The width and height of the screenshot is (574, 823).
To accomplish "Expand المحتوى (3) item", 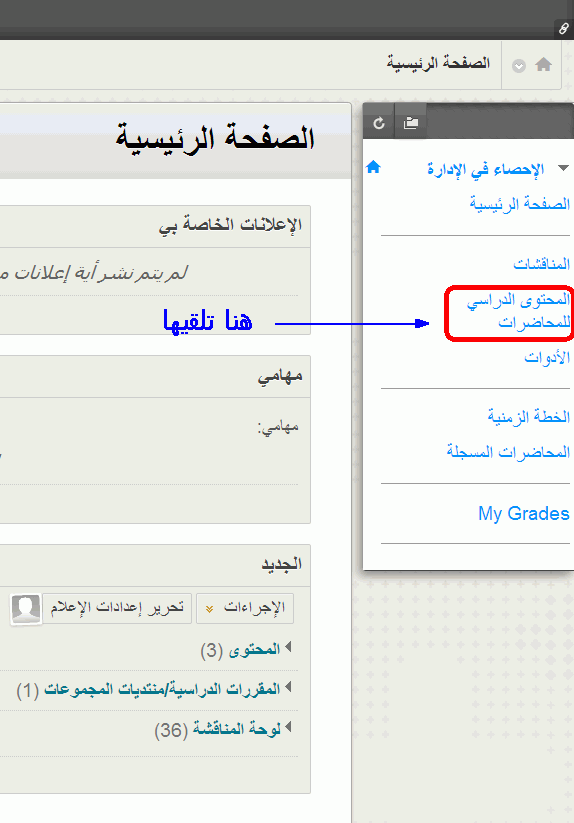I will pyautogui.click(x=246, y=650).
